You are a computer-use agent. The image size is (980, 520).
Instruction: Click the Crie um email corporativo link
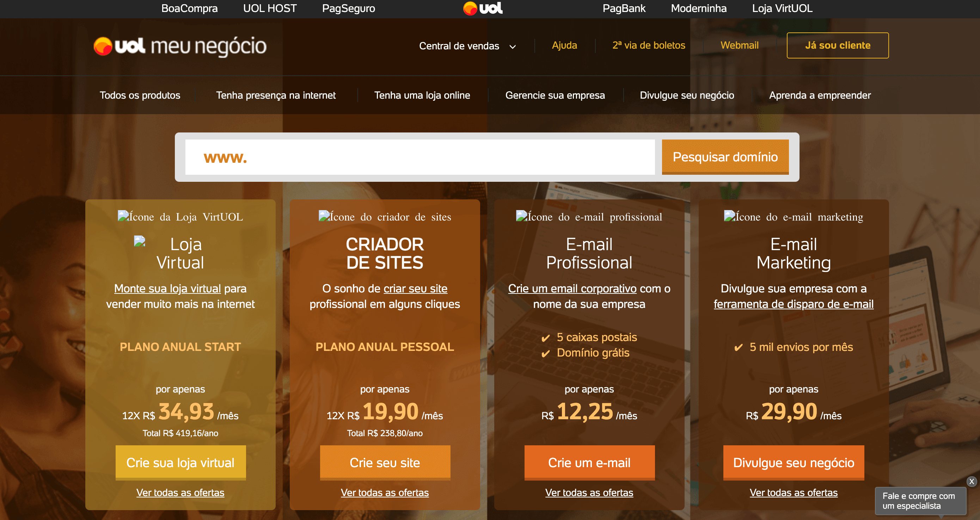(x=572, y=289)
